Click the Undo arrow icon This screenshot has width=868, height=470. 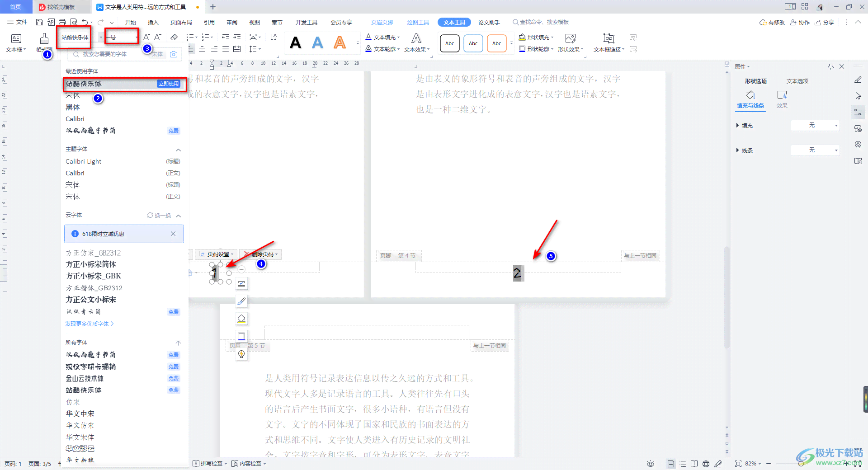click(x=85, y=22)
